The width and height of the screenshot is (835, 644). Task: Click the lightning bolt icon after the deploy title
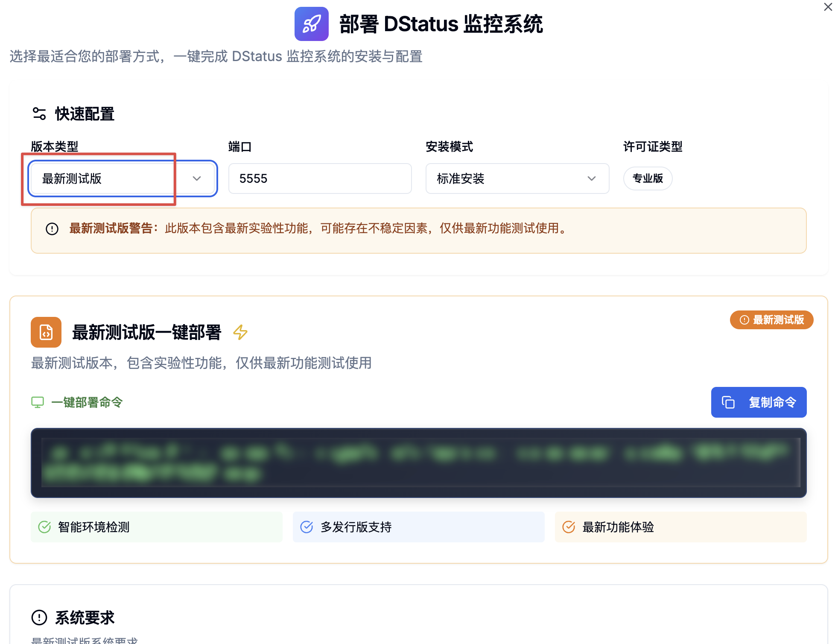[x=241, y=333]
